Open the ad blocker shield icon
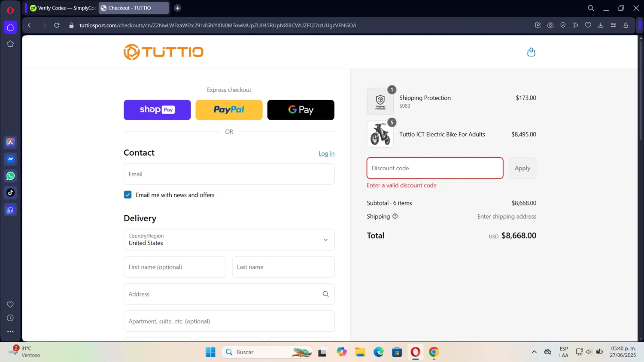This screenshot has height=362, width=644. tap(563, 25)
